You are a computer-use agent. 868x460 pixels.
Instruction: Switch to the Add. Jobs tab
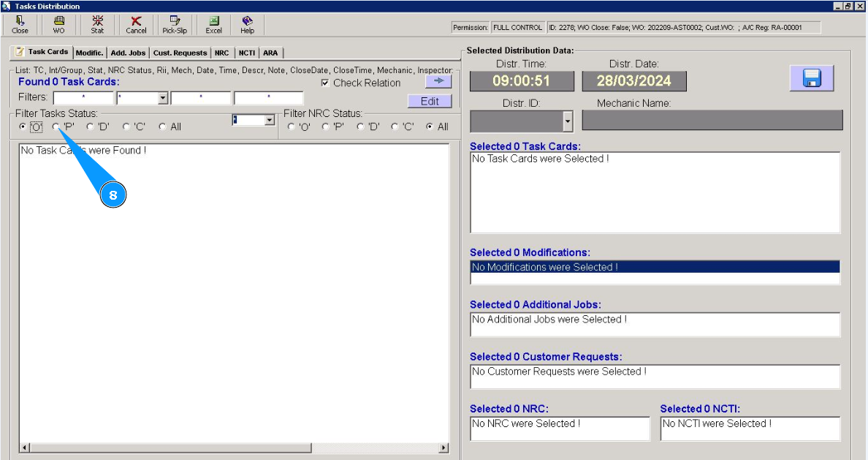(x=128, y=53)
